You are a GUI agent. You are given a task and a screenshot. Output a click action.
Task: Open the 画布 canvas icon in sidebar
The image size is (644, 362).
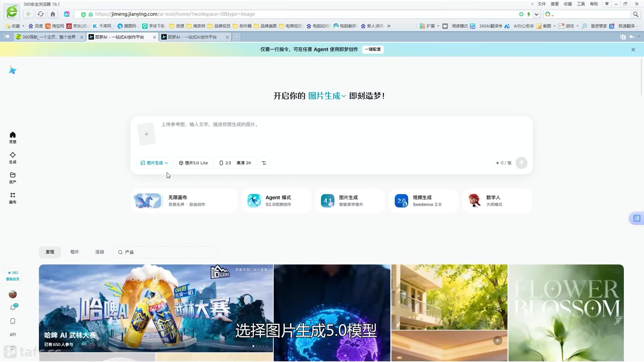click(x=13, y=198)
